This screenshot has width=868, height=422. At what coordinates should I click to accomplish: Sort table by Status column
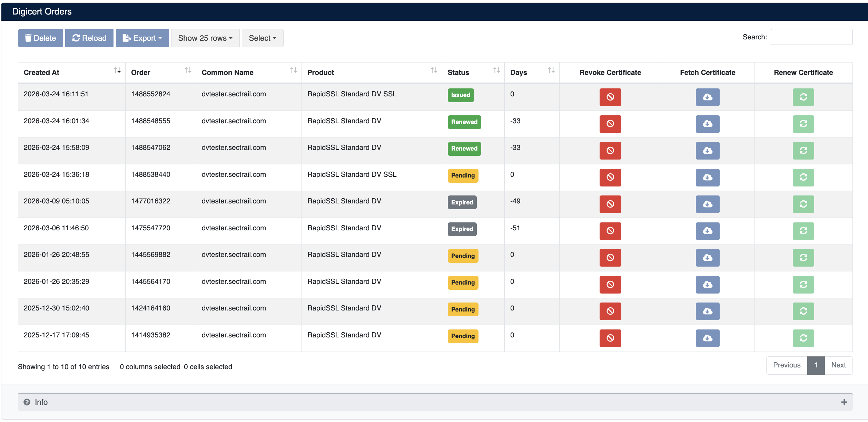coord(473,73)
